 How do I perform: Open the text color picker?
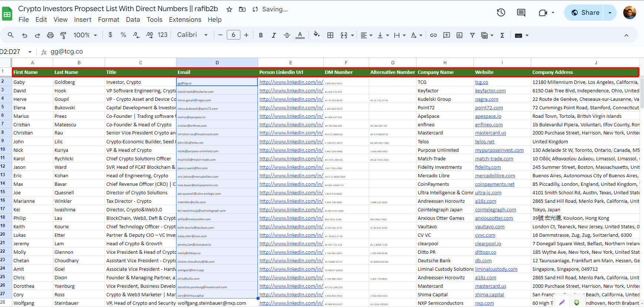pos(300,35)
